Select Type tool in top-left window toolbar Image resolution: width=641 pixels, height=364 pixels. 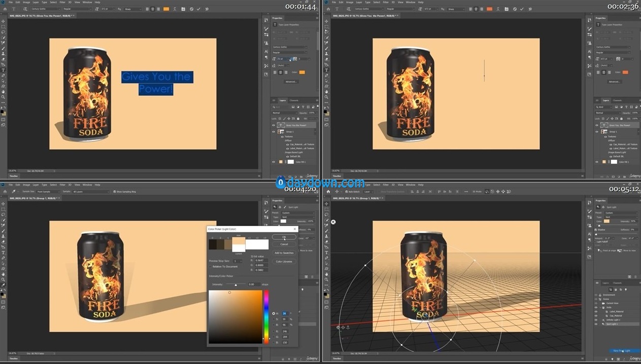(3, 69)
